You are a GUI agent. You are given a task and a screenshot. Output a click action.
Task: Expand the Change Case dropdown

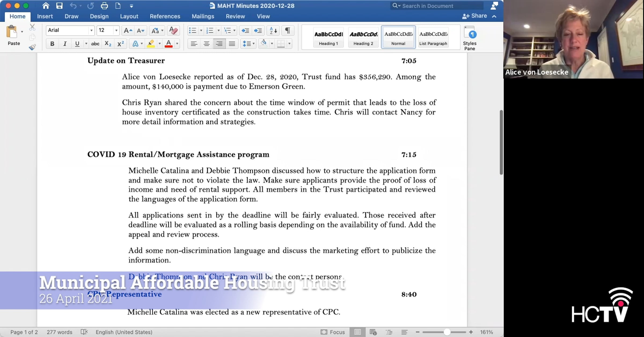[x=162, y=31]
